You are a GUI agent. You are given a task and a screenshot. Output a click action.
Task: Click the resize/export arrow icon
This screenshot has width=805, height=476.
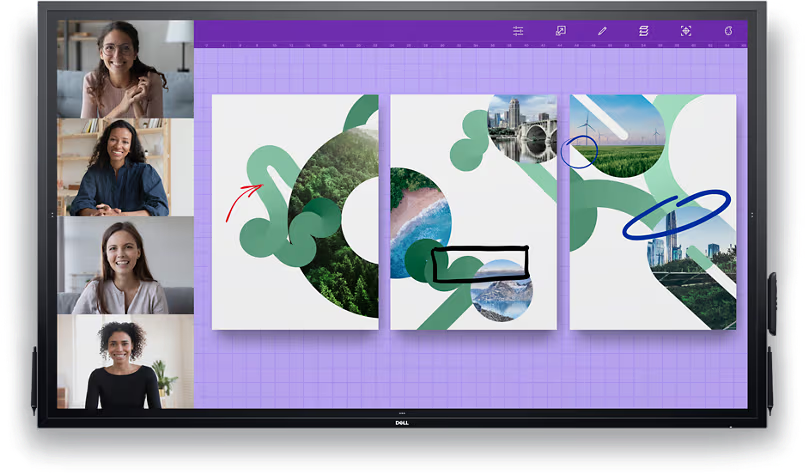561,31
